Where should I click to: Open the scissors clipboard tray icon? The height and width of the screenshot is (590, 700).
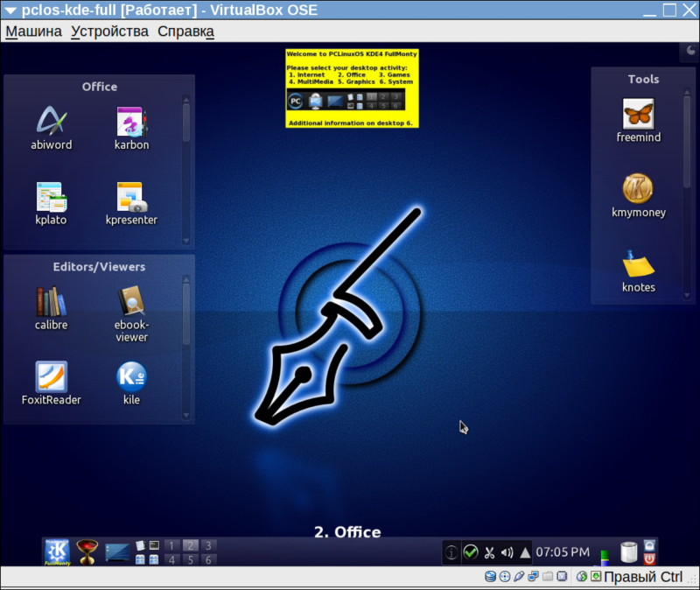[x=489, y=553]
